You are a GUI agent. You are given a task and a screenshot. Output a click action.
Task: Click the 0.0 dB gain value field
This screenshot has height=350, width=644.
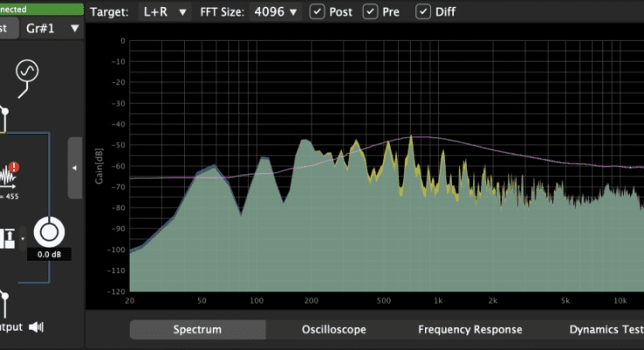[48, 255]
